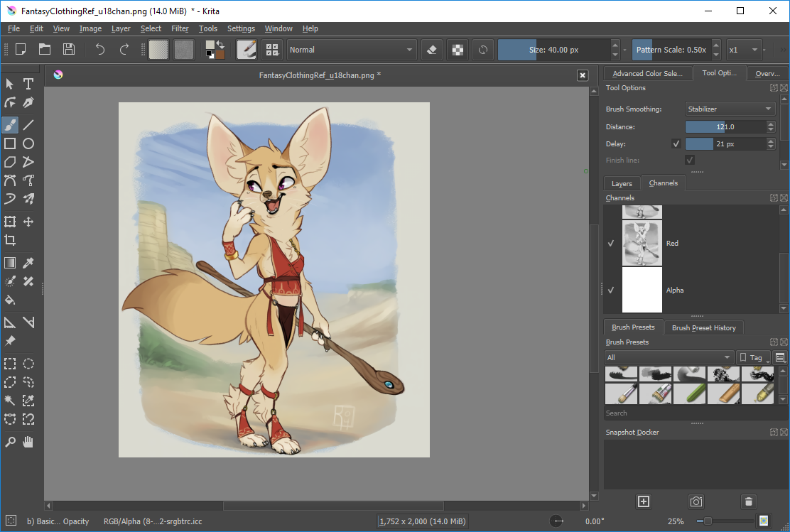Disable the Delay checkbox
This screenshot has width=790, height=532.
(x=676, y=144)
